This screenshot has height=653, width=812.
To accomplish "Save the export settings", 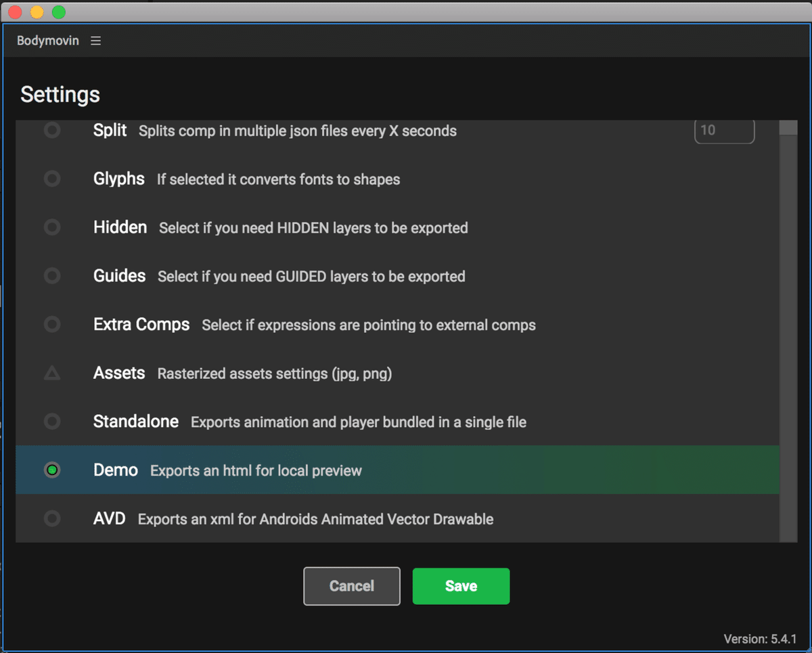I will click(x=461, y=586).
